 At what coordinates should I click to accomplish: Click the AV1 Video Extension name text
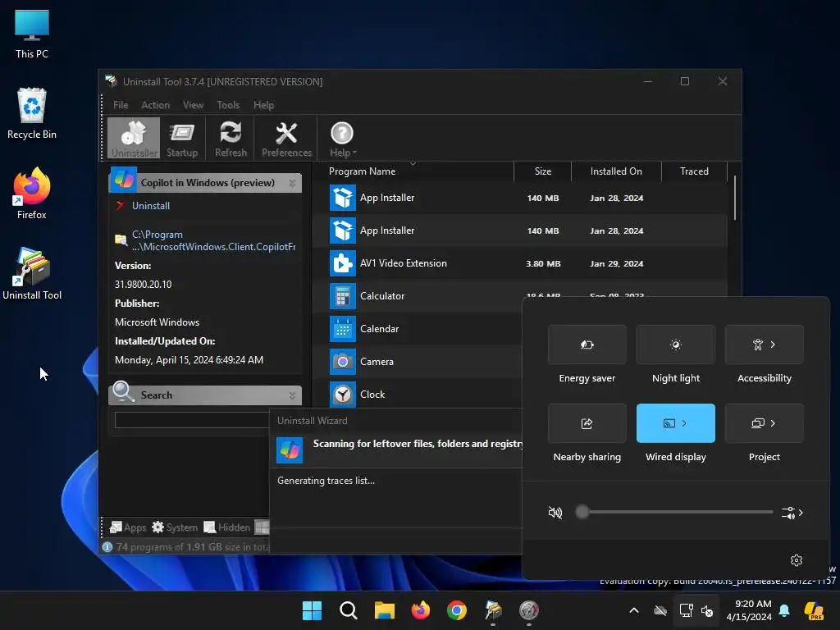coord(403,263)
